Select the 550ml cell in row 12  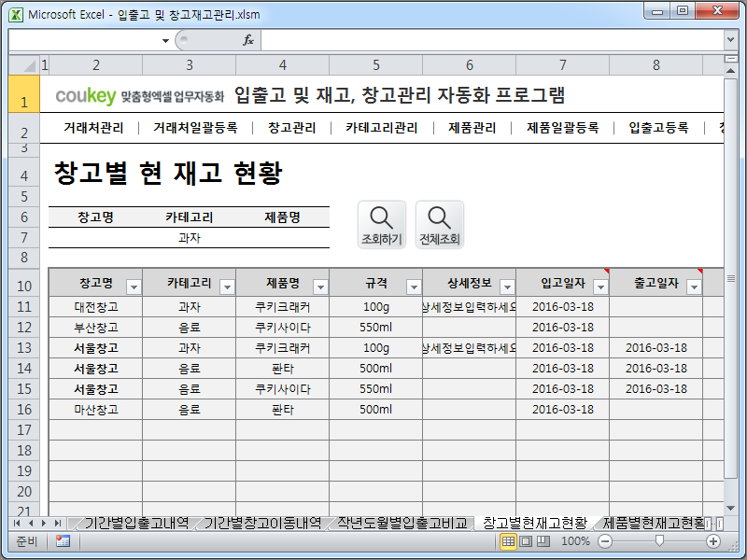click(376, 328)
